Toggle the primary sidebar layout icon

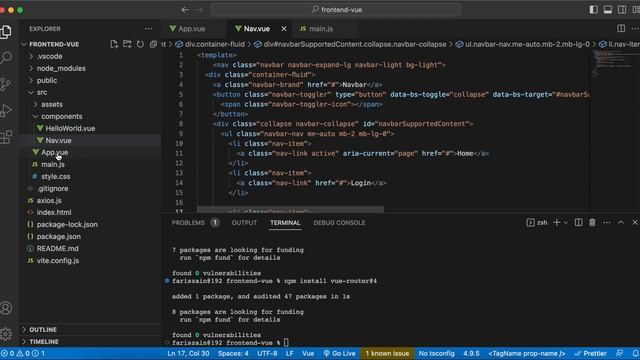tap(593, 10)
